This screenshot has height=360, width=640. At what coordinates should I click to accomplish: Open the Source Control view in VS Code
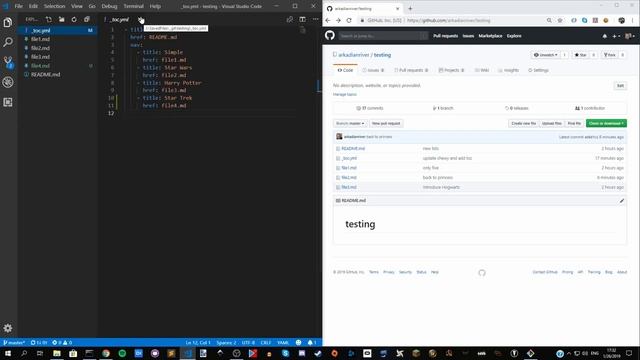tap(8, 62)
